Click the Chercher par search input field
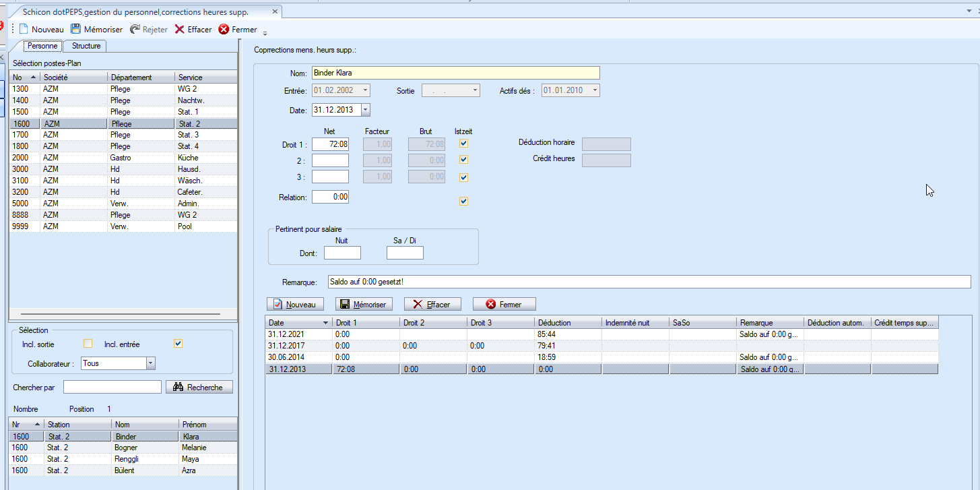This screenshot has height=490, width=980. (x=112, y=387)
